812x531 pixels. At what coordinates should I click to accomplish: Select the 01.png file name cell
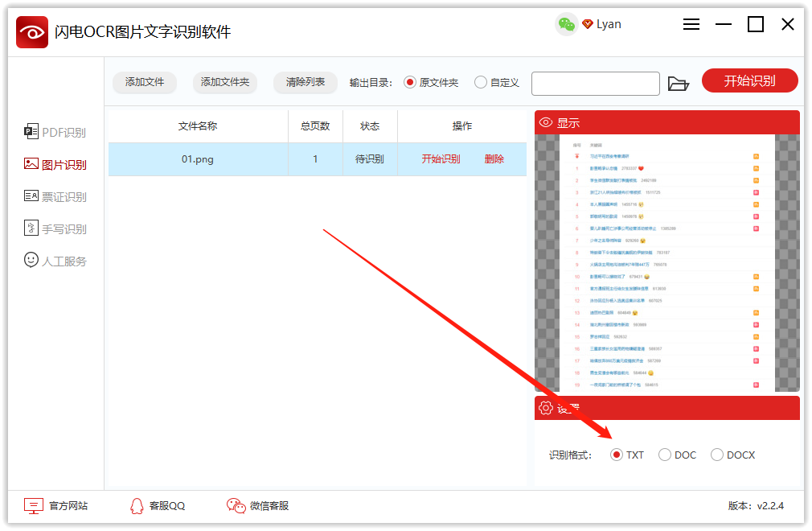[x=198, y=159]
